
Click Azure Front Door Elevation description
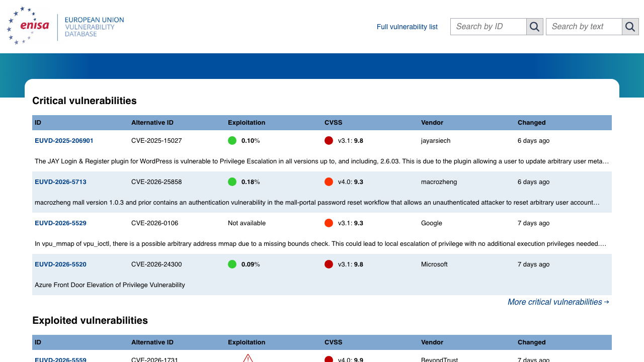(110, 285)
